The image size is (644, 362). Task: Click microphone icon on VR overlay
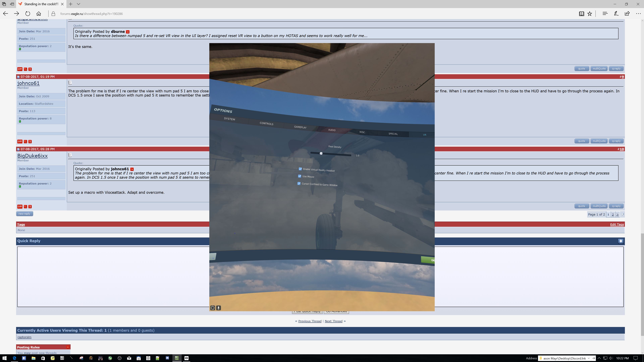[x=219, y=308]
